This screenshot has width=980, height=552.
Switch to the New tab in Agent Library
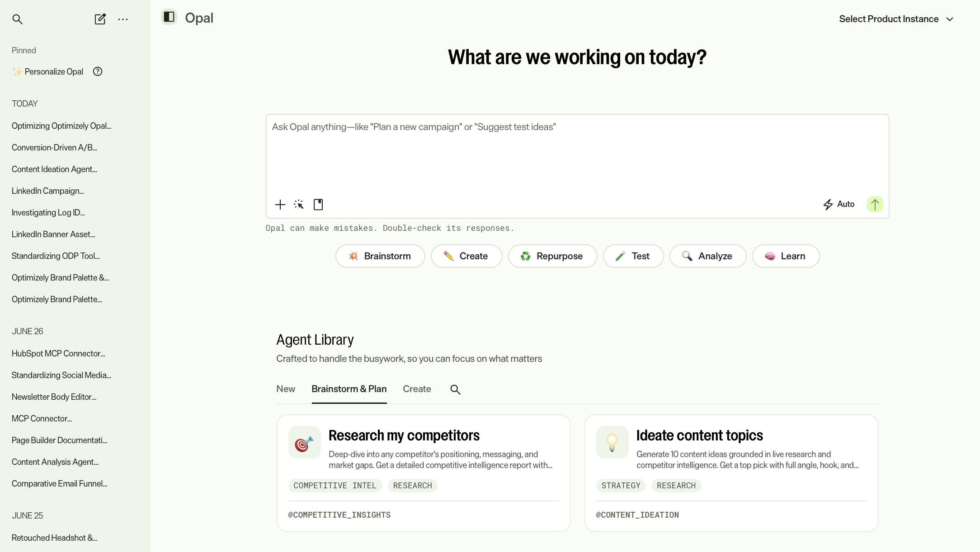tap(286, 389)
